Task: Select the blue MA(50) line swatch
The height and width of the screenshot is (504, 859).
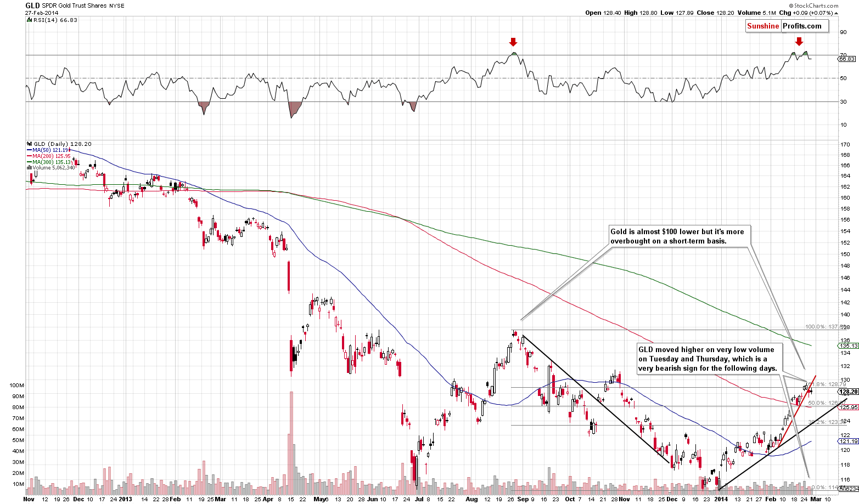Action: tap(29, 150)
